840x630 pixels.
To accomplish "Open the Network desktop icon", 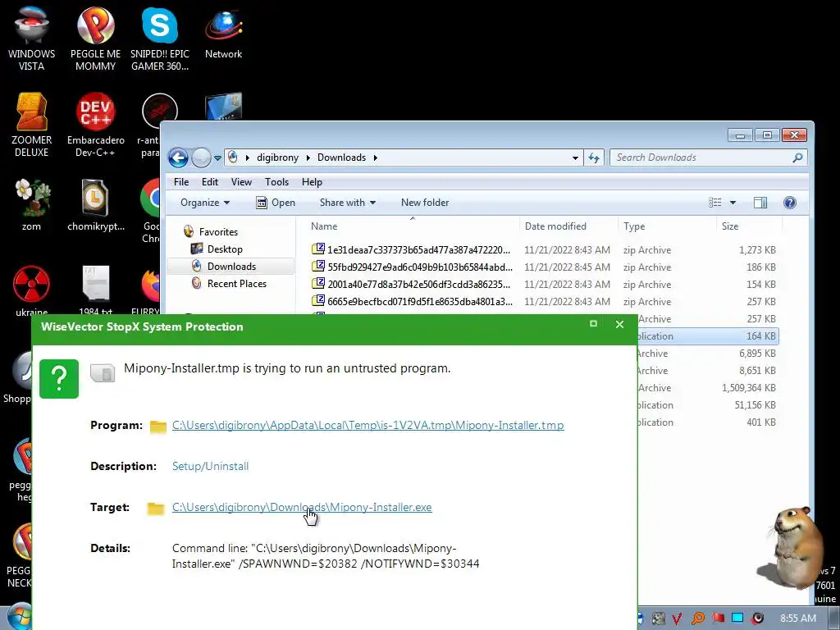I will [x=223, y=32].
